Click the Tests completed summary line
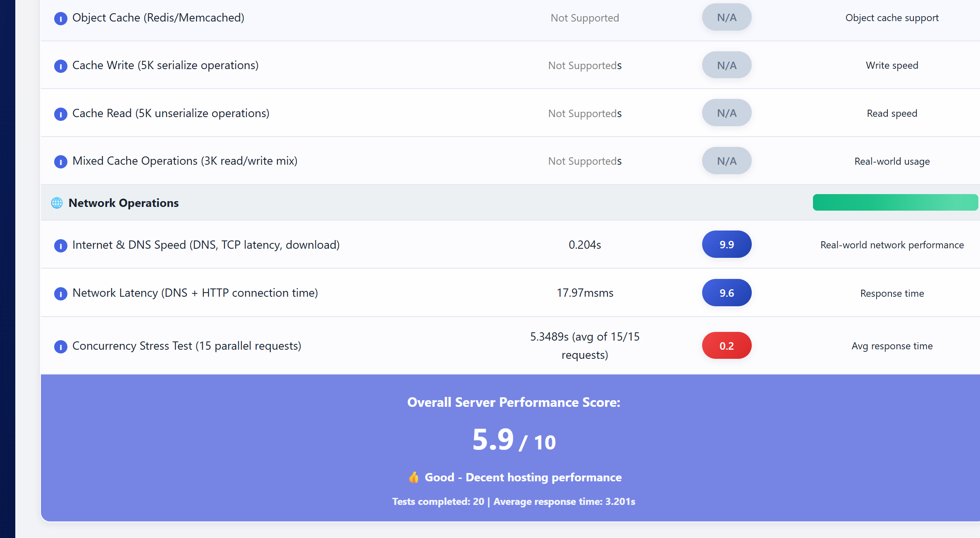This screenshot has width=980, height=538. pyautogui.click(x=514, y=502)
